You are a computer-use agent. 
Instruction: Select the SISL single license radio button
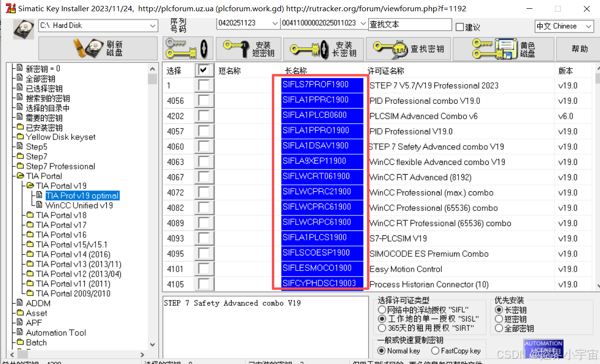point(382,319)
